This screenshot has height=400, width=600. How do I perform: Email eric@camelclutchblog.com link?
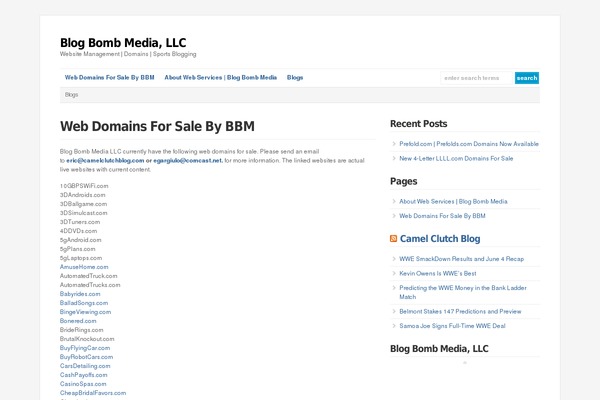click(105, 161)
